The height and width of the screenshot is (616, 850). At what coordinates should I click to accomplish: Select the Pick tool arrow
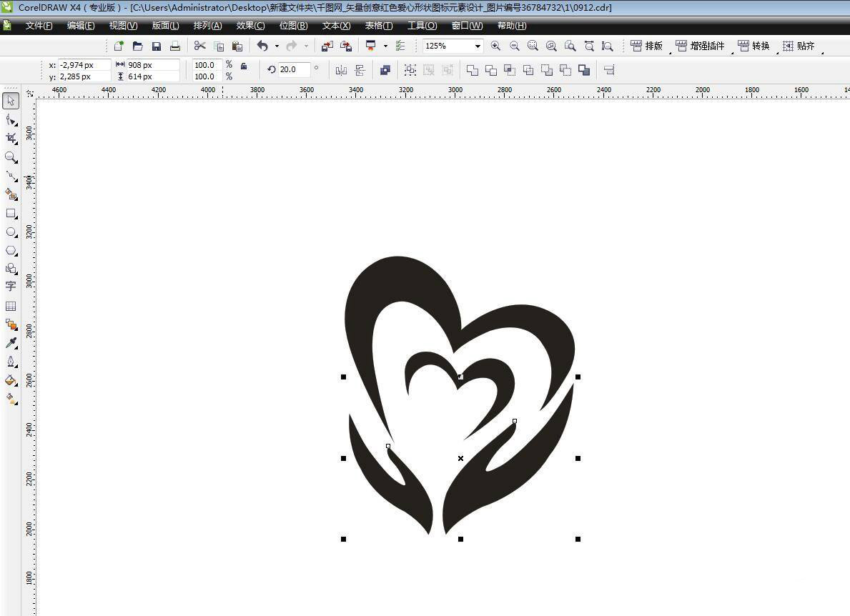tap(11, 101)
